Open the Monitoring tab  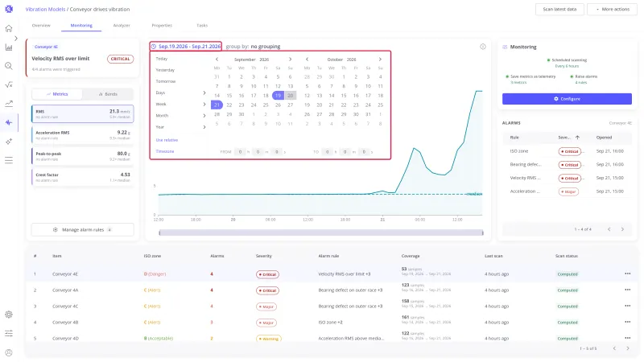tap(81, 26)
